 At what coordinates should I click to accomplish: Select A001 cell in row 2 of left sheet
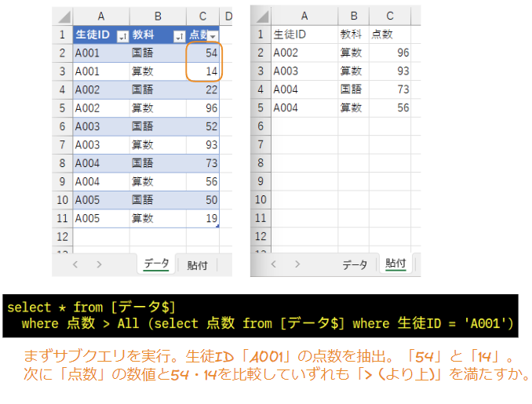(x=101, y=53)
